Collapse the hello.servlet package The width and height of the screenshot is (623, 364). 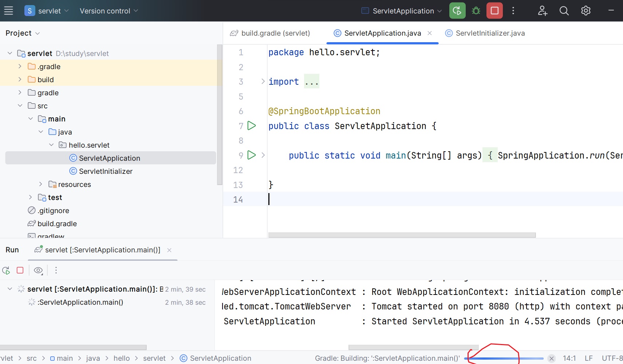point(51,145)
